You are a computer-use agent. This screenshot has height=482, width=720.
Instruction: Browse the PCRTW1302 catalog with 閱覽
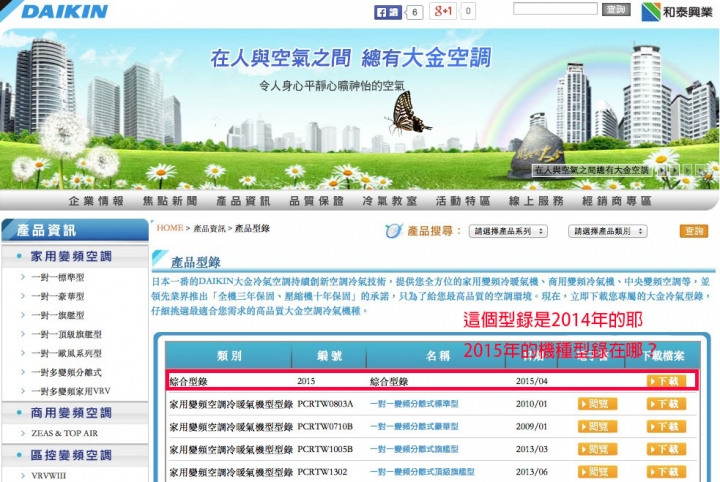597,471
